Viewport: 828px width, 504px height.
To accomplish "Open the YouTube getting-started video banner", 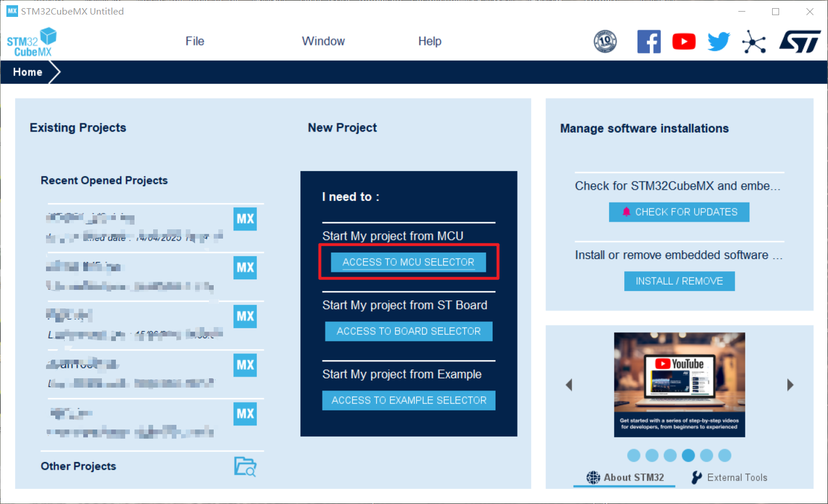I will tap(680, 385).
